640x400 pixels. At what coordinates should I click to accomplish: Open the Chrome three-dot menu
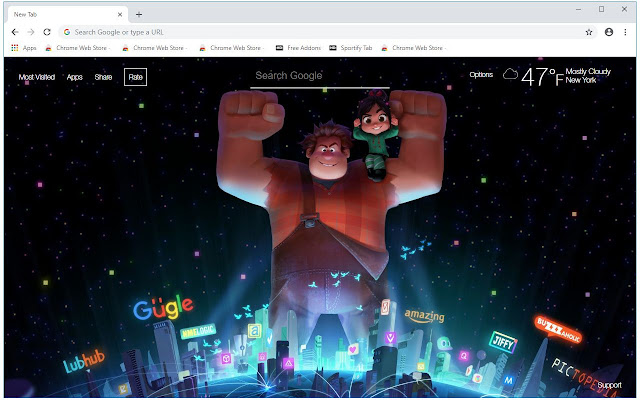625,32
